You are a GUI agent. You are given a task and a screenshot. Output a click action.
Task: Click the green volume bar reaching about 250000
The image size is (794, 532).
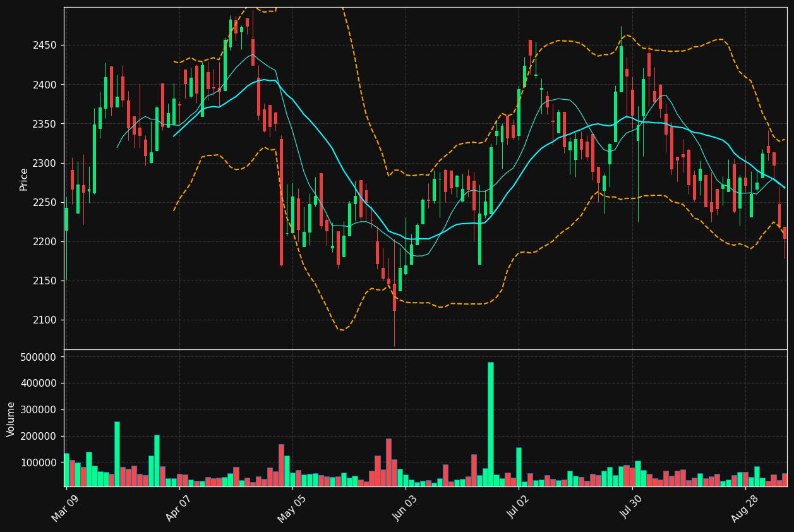pos(117,454)
